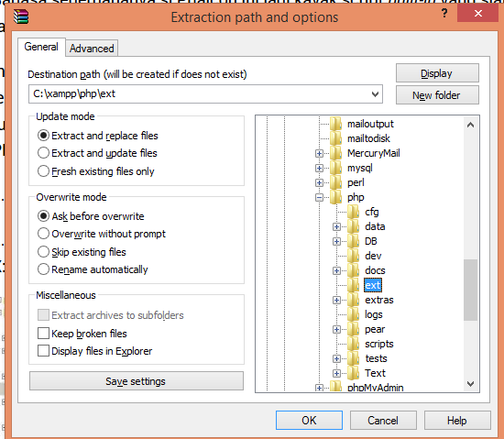Image resolution: width=504 pixels, height=439 pixels.
Task: Click the tree scroll down arrow
Action: (471, 384)
